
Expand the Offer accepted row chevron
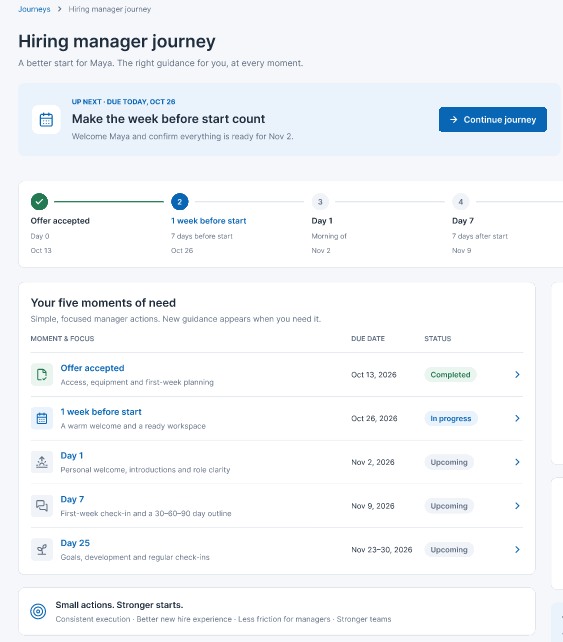click(x=517, y=374)
